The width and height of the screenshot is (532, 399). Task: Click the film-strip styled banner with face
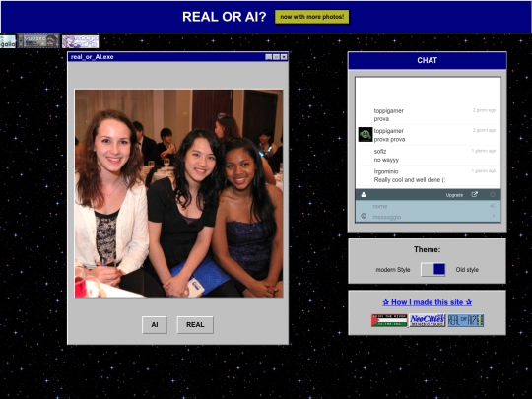tap(38, 41)
